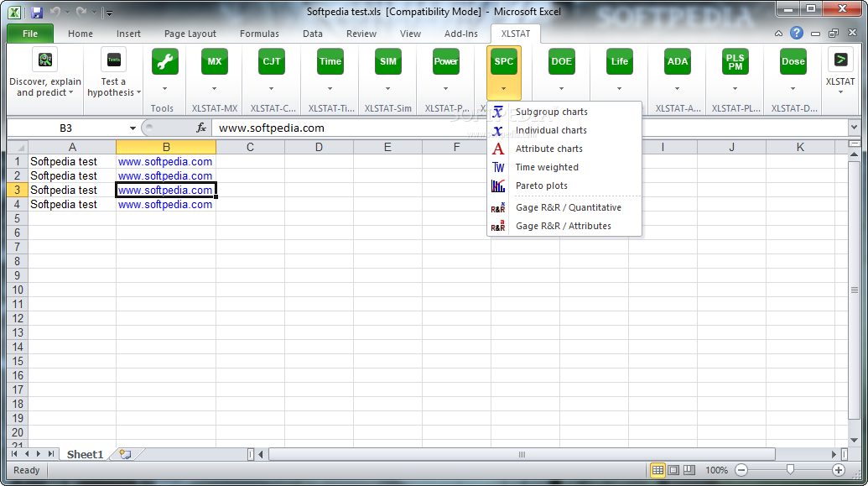The height and width of the screenshot is (486, 868).
Task: Switch to the Formulas tab
Action: click(x=259, y=34)
